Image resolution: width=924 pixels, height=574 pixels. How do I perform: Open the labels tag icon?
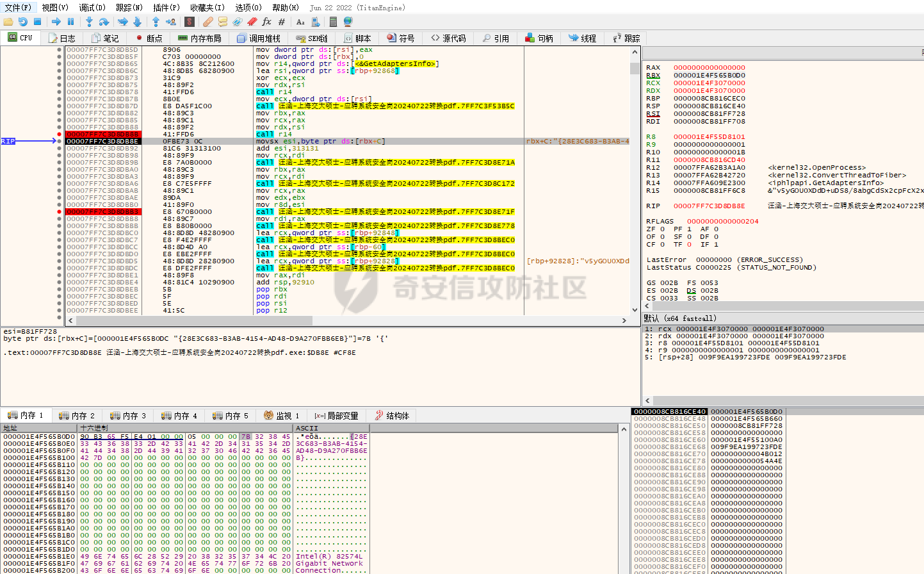(238, 22)
